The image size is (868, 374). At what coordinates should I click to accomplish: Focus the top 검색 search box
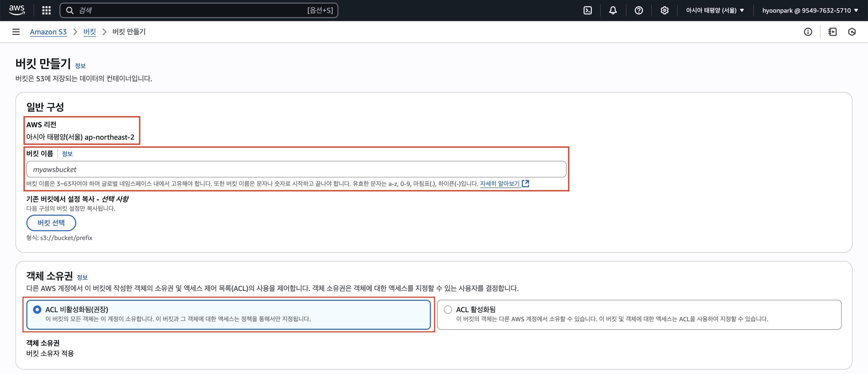(199, 10)
